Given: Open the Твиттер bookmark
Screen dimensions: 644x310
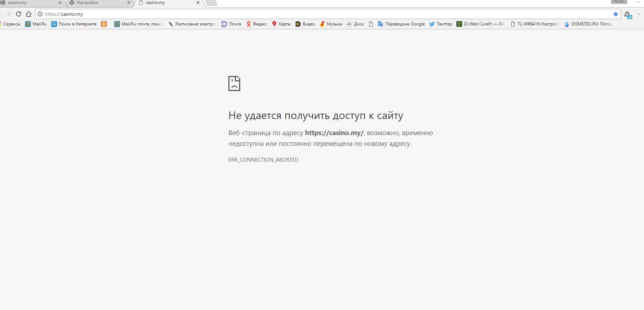Looking at the screenshot, I should pyautogui.click(x=441, y=24).
